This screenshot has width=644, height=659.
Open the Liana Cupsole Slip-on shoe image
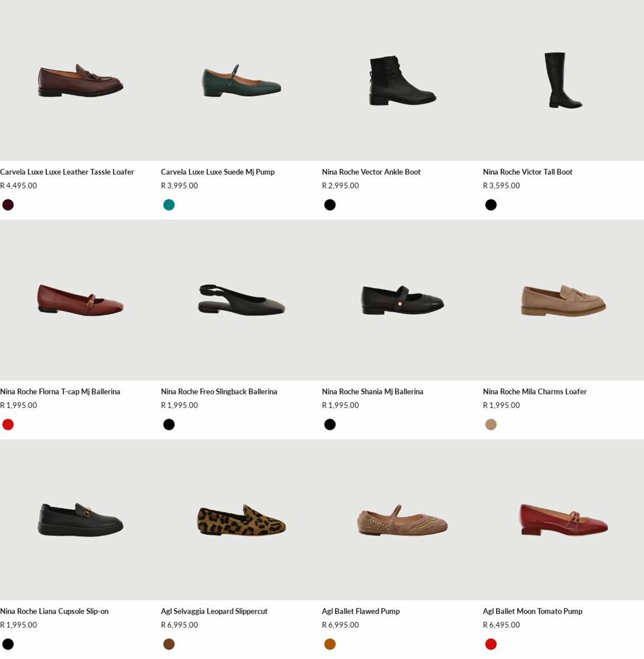(x=80, y=520)
